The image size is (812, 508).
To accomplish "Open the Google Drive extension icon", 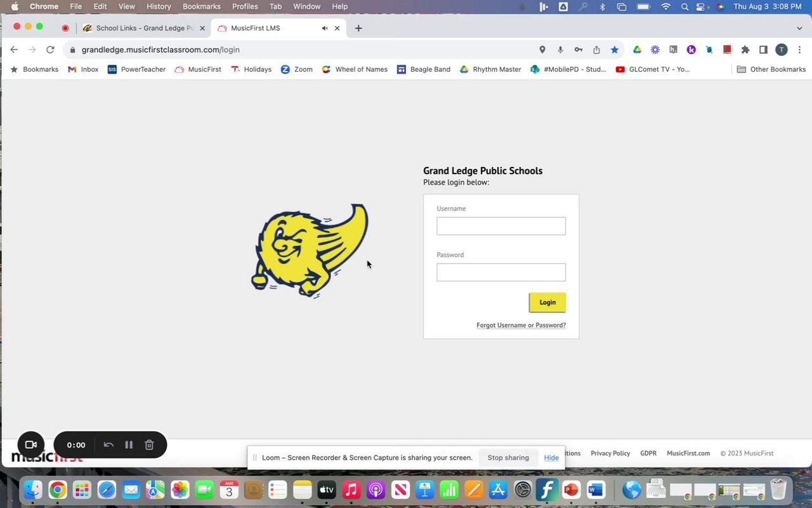I will pos(638,50).
